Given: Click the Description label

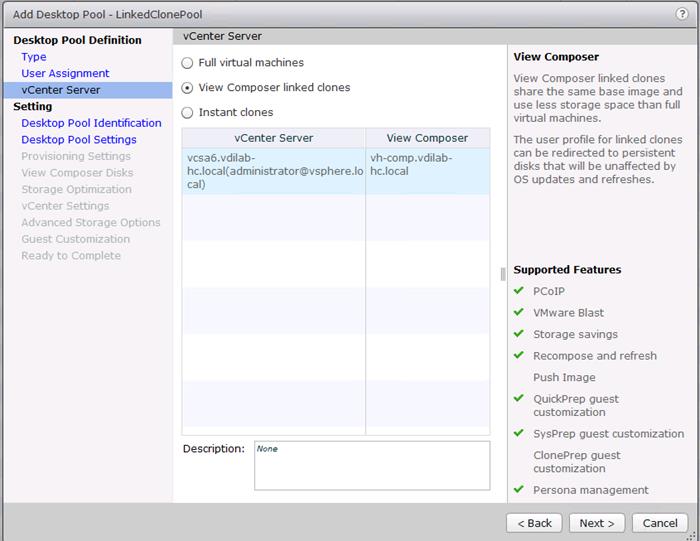Looking at the screenshot, I should [214, 449].
